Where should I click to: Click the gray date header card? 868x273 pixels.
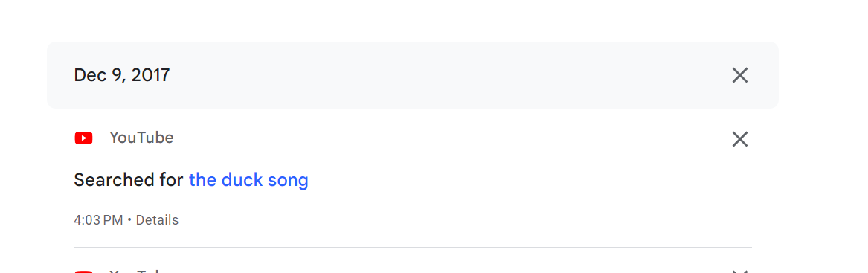coord(412,74)
